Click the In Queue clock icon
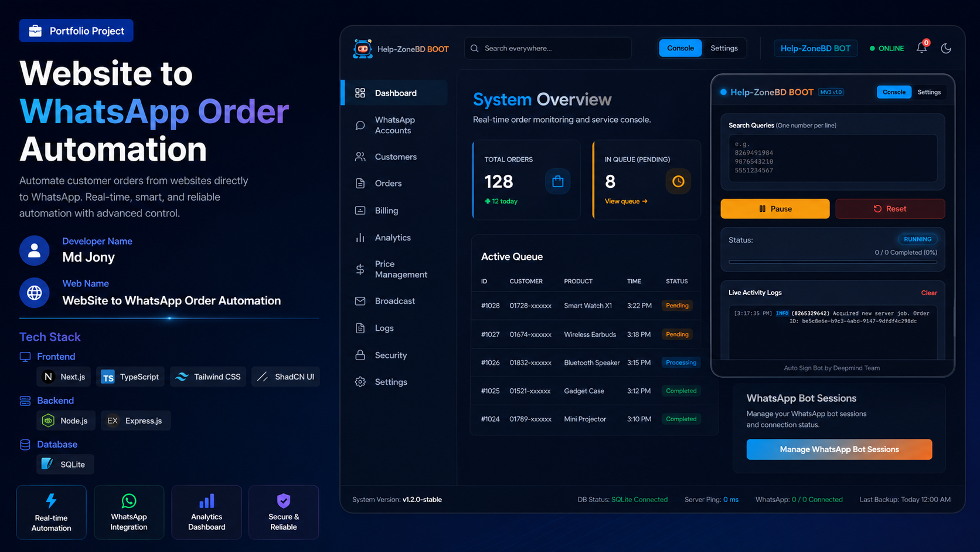 click(678, 181)
